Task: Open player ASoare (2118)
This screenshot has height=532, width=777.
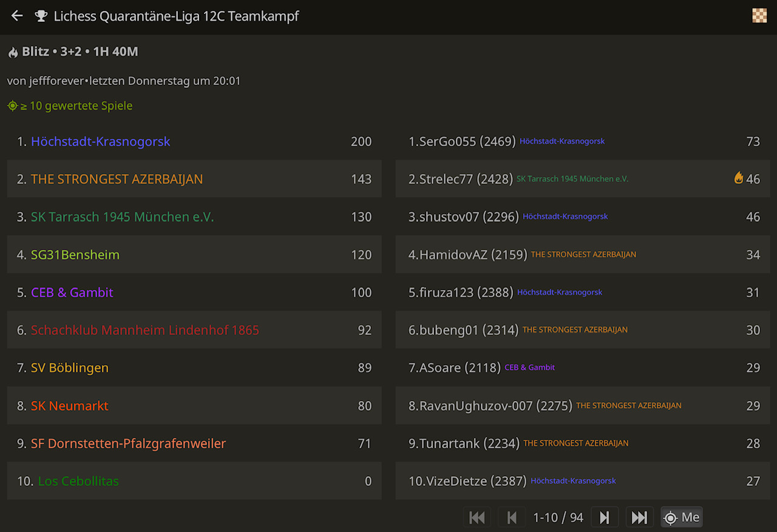Action: click(583, 368)
